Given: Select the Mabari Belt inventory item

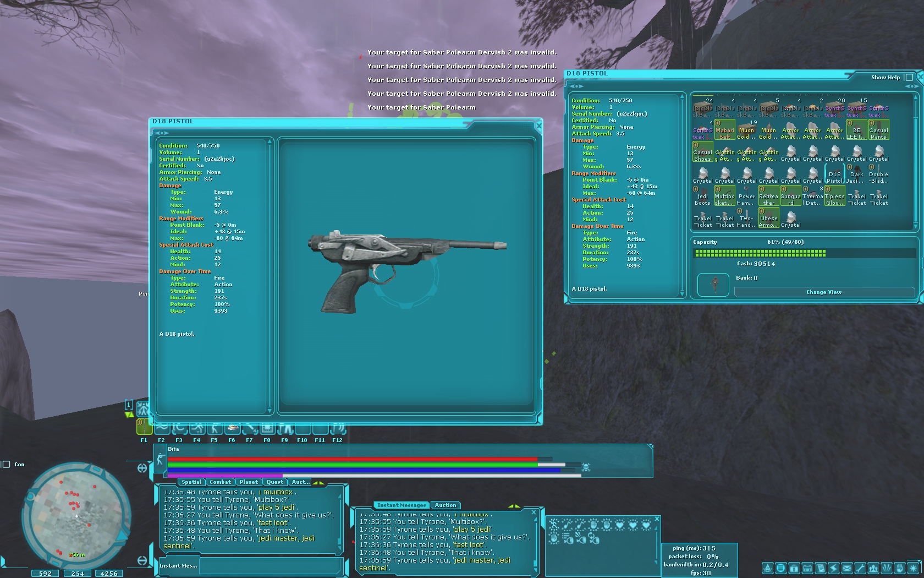Looking at the screenshot, I should (x=724, y=130).
